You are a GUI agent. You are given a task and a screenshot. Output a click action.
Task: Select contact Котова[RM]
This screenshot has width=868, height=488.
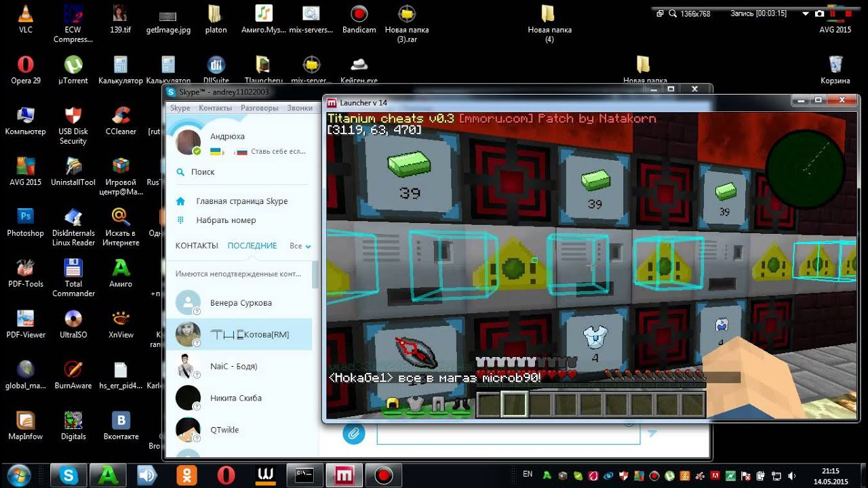tap(239, 335)
